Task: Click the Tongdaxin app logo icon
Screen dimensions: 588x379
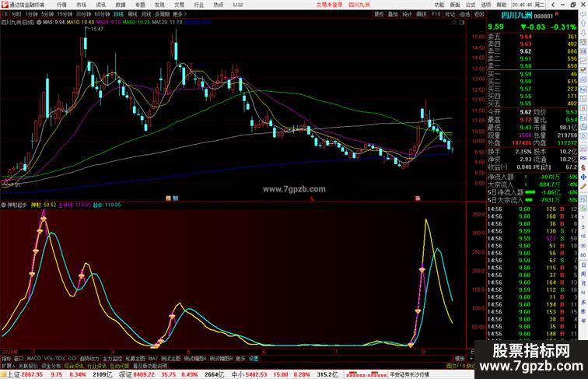Action: [x=5, y=5]
